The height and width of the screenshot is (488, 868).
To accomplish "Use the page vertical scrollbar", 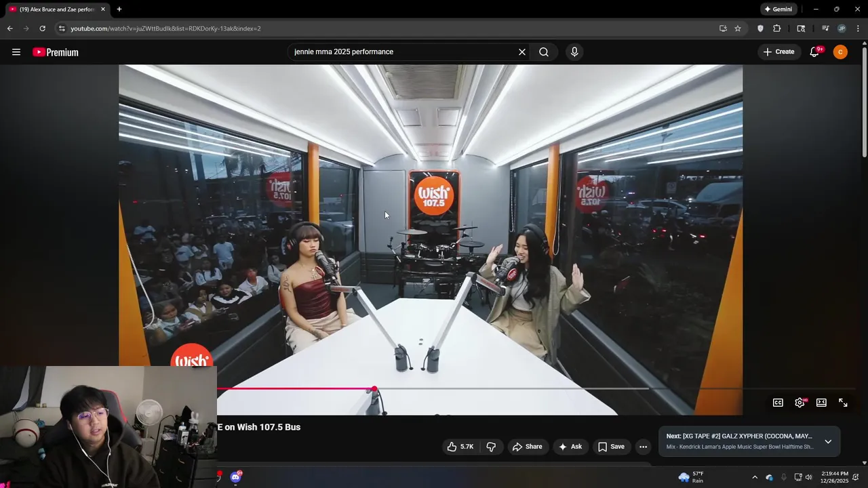I will [865, 102].
